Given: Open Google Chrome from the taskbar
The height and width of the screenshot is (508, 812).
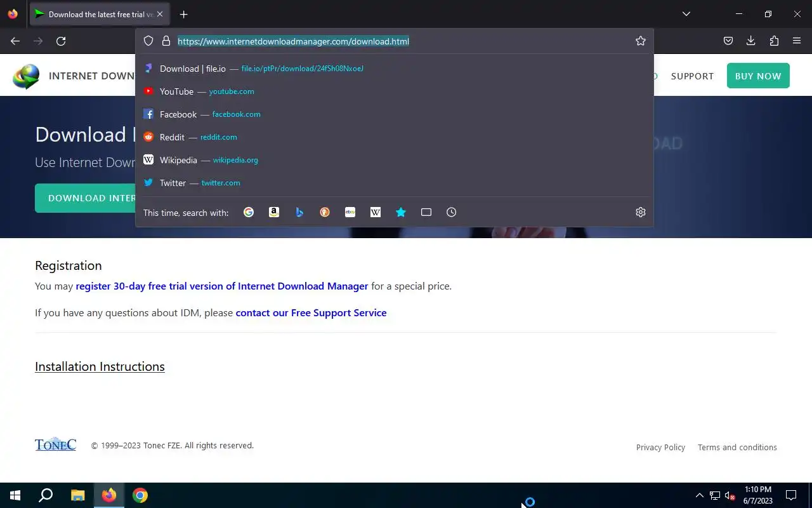Looking at the screenshot, I should tap(140, 495).
